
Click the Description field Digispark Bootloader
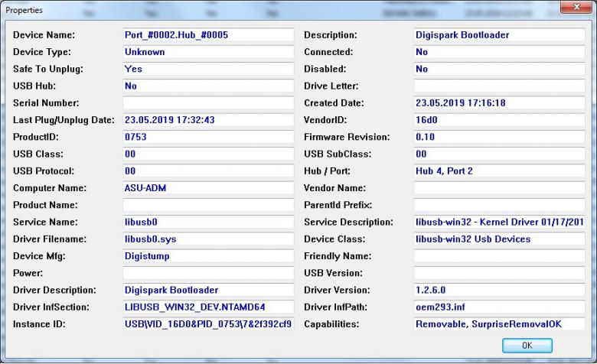pos(499,35)
